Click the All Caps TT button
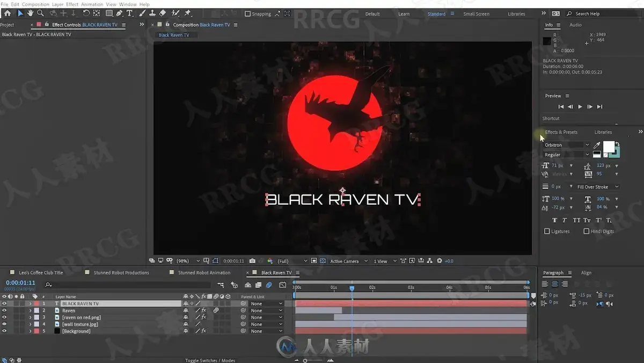The height and width of the screenshot is (363, 644). click(576, 220)
